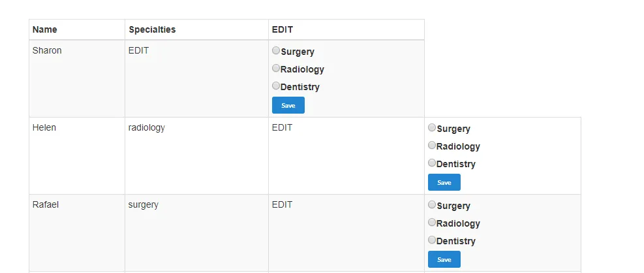Image resolution: width=644 pixels, height=273 pixels.
Task: Select Dentistry radio in Helen's row
Action: click(432, 163)
